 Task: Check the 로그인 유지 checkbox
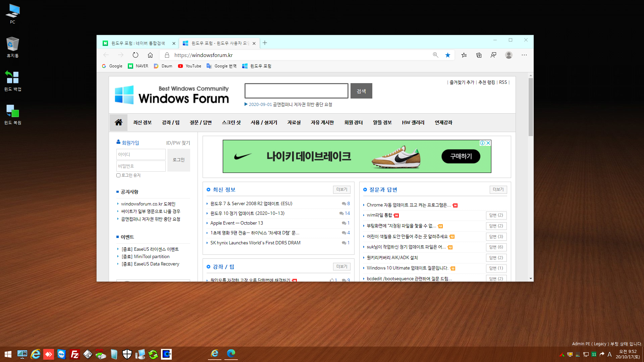pyautogui.click(x=118, y=175)
